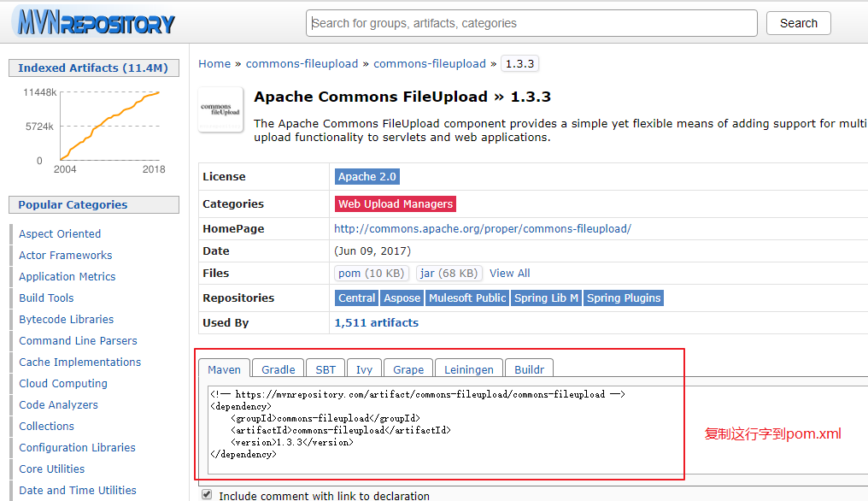Click the MVNRepository logo
868x501 pixels.
94,23
